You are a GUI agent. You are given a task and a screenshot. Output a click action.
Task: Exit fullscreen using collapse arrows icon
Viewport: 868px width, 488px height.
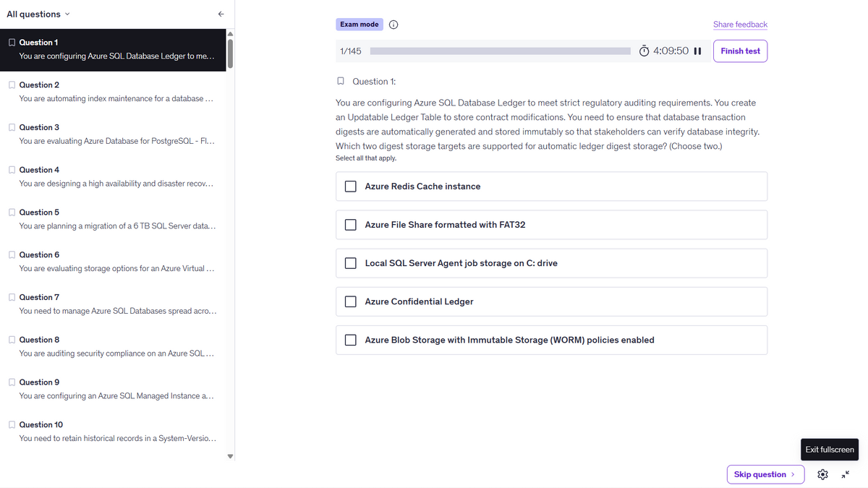(x=846, y=474)
